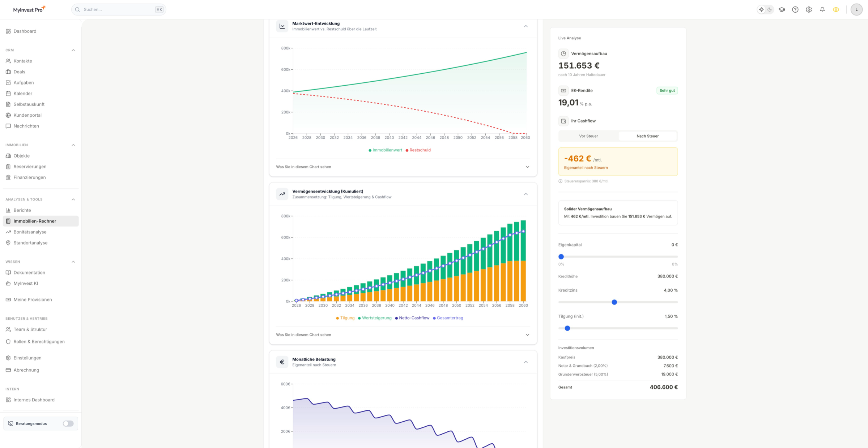Expand 'Was Sie in diesem Chart sehen' under Marktwert
Screen dimensions: 868x448
[527, 167]
